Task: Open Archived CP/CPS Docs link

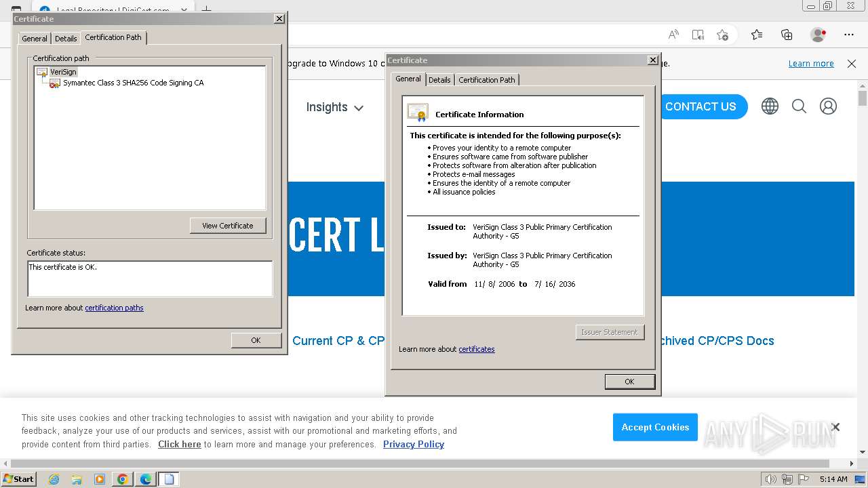Action: point(717,341)
